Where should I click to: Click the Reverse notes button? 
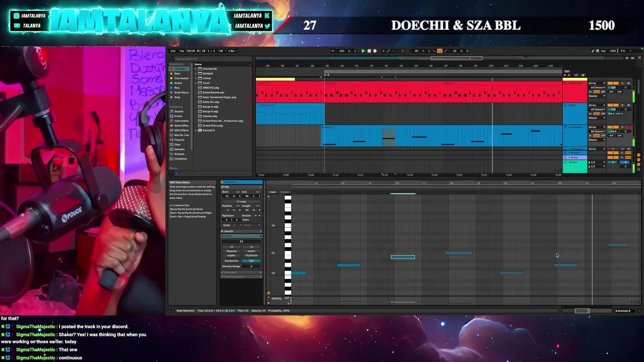coord(231,251)
